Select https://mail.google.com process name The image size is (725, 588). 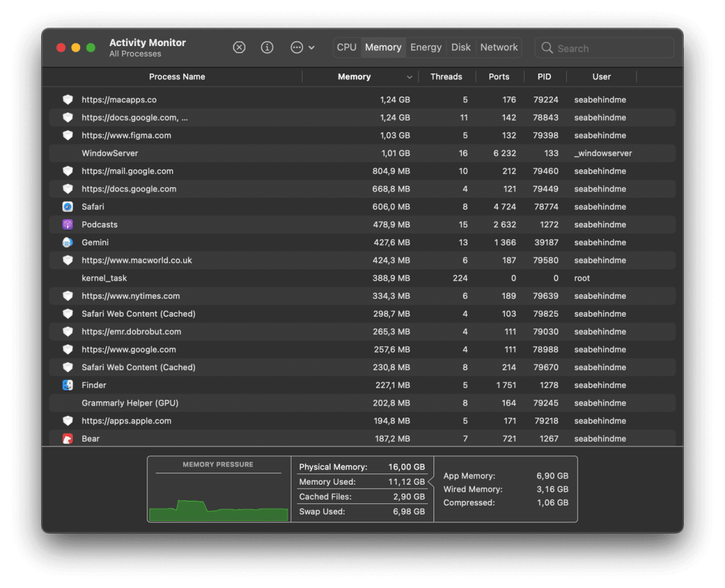pyautogui.click(x=127, y=171)
